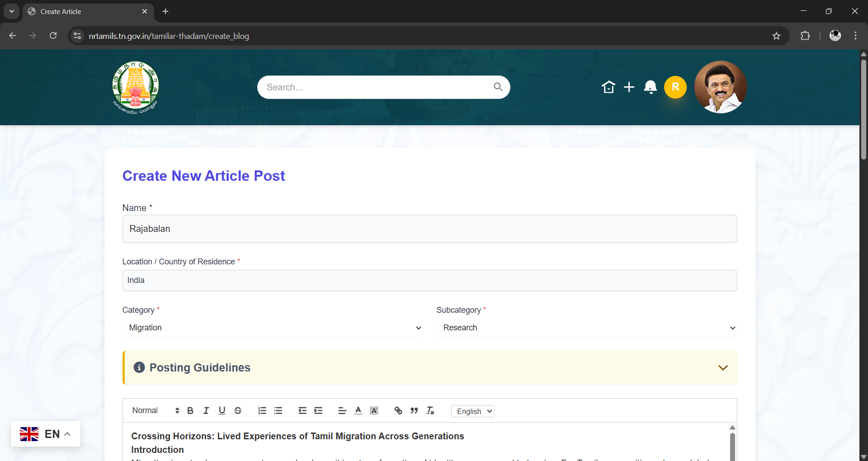Open notifications via the bell icon
This screenshot has width=868, height=461.
(x=650, y=87)
